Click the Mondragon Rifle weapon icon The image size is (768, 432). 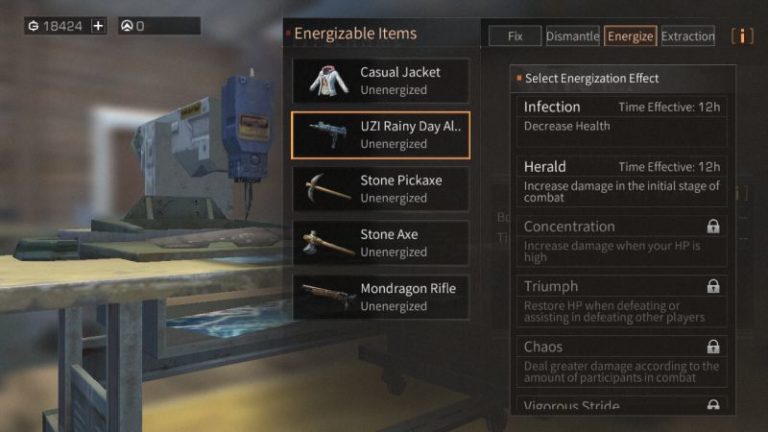click(x=328, y=296)
